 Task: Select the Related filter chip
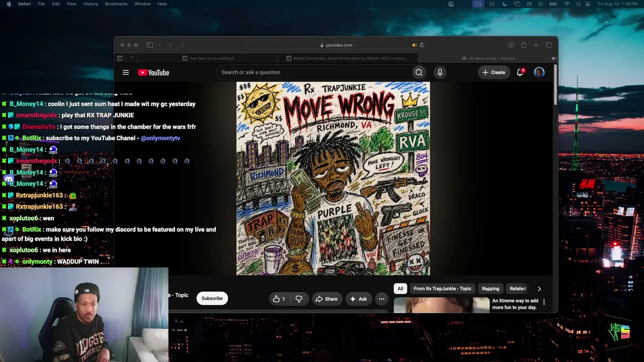(x=518, y=289)
